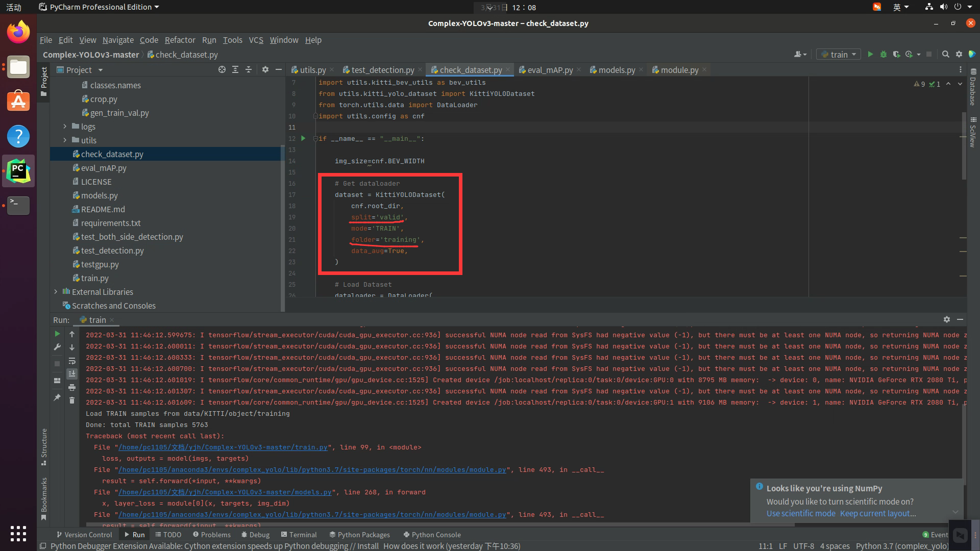Hide the Project panel with minus icon
Screen dimensions: 980x551
[x=279, y=70]
